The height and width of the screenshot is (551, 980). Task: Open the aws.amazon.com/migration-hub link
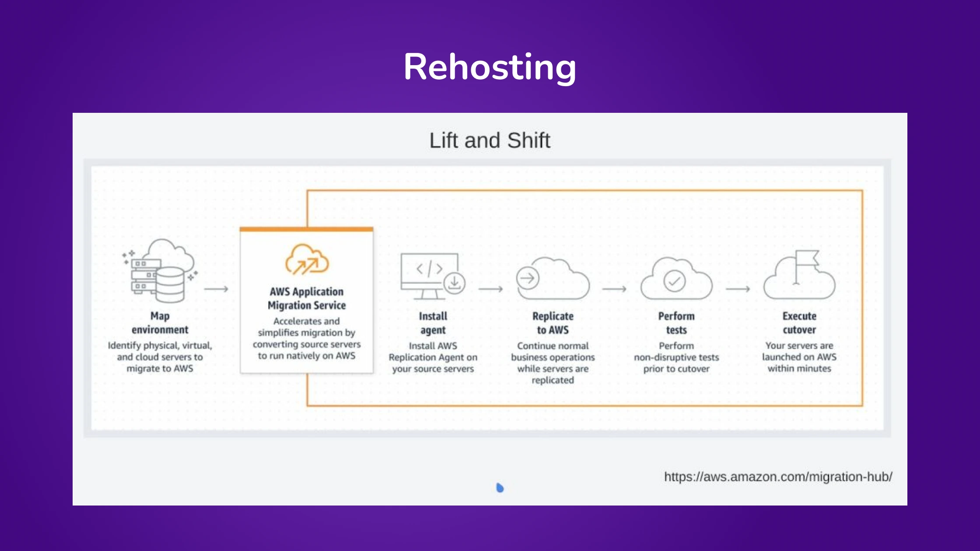tap(778, 476)
